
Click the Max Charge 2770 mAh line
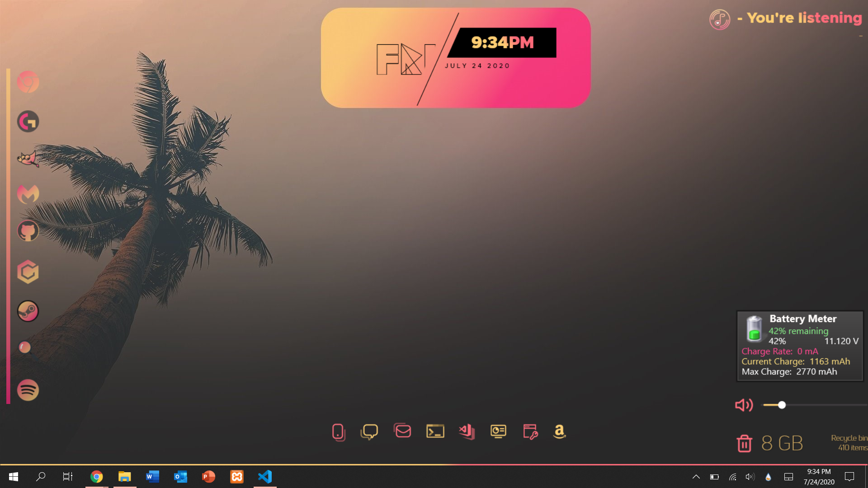pyautogui.click(x=789, y=372)
